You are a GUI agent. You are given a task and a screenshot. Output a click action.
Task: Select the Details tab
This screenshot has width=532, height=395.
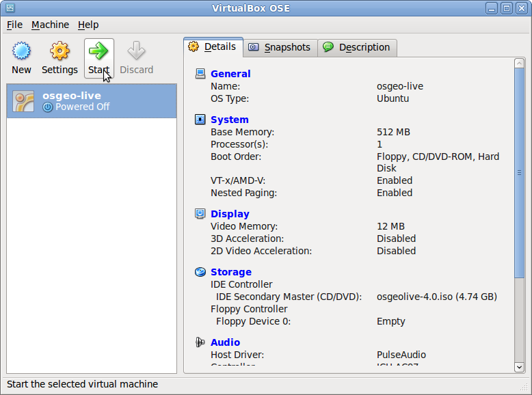tap(213, 46)
